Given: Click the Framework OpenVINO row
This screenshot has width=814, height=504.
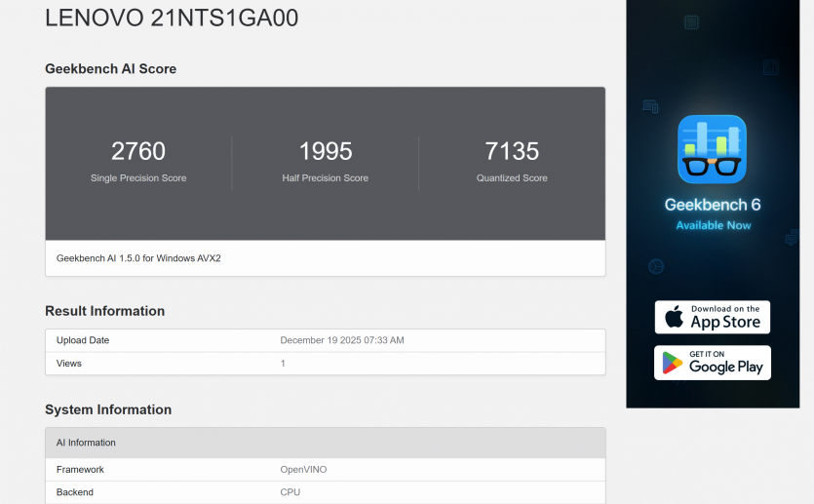Looking at the screenshot, I should coord(325,470).
